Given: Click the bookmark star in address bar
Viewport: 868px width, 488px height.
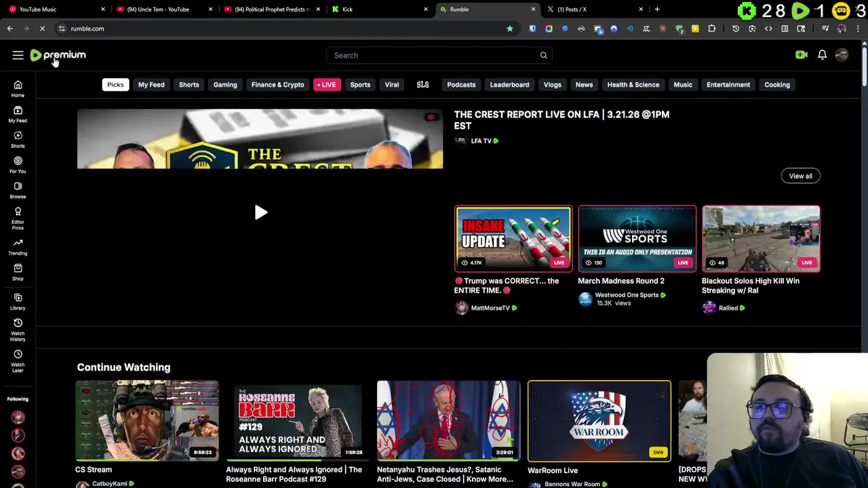Looking at the screenshot, I should (x=510, y=28).
